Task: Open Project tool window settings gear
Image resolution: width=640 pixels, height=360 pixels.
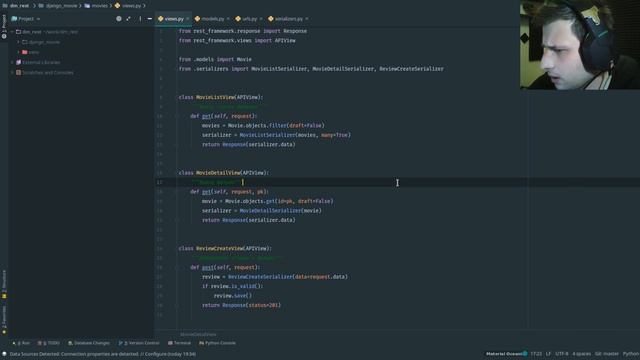Action: click(x=119, y=19)
